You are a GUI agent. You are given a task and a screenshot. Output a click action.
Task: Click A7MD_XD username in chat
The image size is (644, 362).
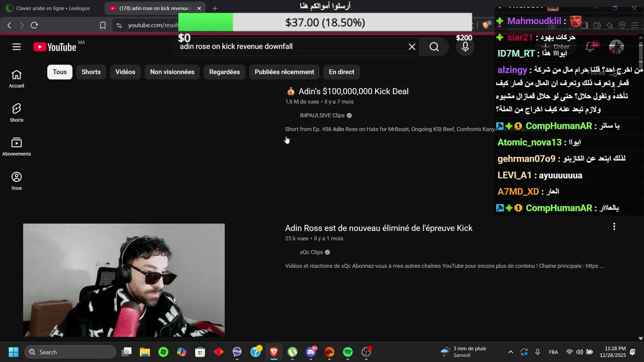click(x=518, y=192)
